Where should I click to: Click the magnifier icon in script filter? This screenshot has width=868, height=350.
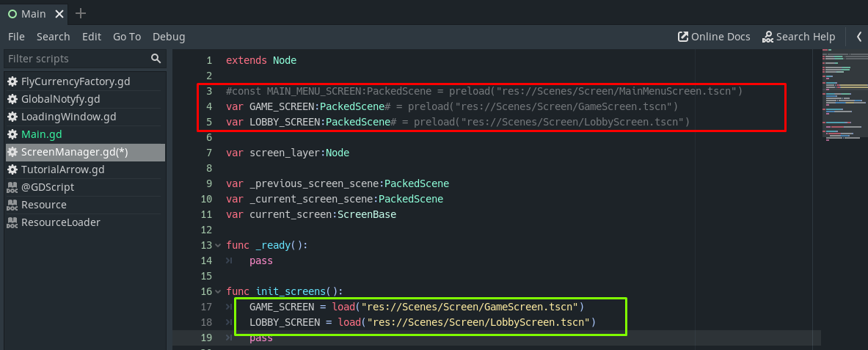click(x=156, y=59)
